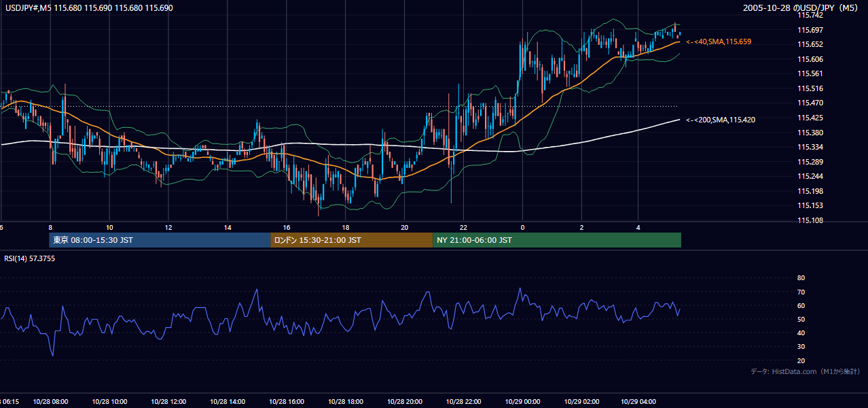The height and width of the screenshot is (408, 868).
Task: Click the 10/28 10:00 date label
Action: 109,402
